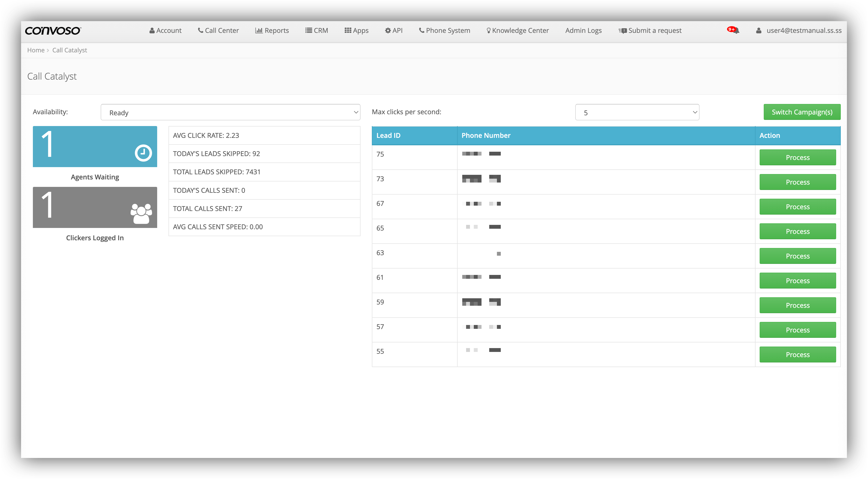The width and height of the screenshot is (868, 479).
Task: Expand the Availability dropdown set to Ready
Action: click(x=230, y=112)
